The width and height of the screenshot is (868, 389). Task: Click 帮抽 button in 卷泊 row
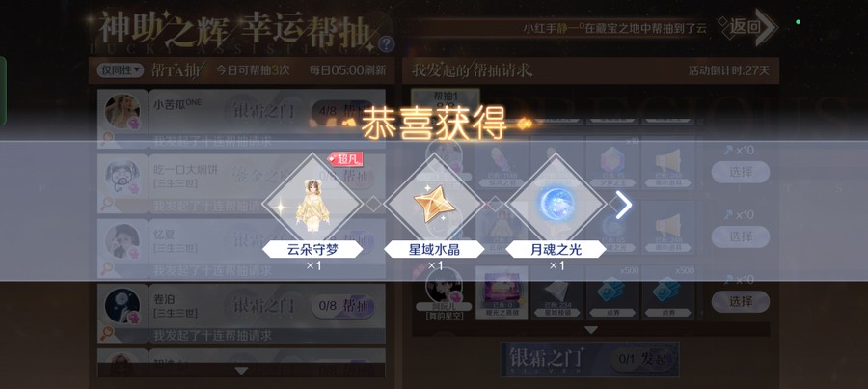coord(343,306)
